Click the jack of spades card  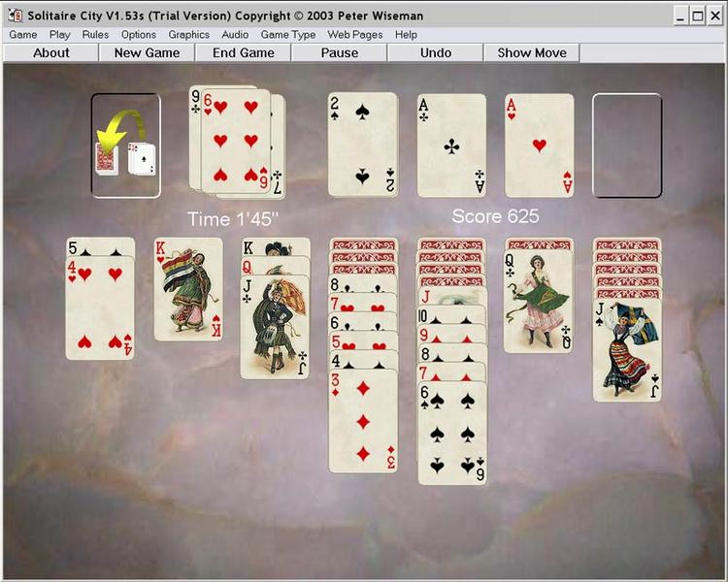tap(627, 350)
